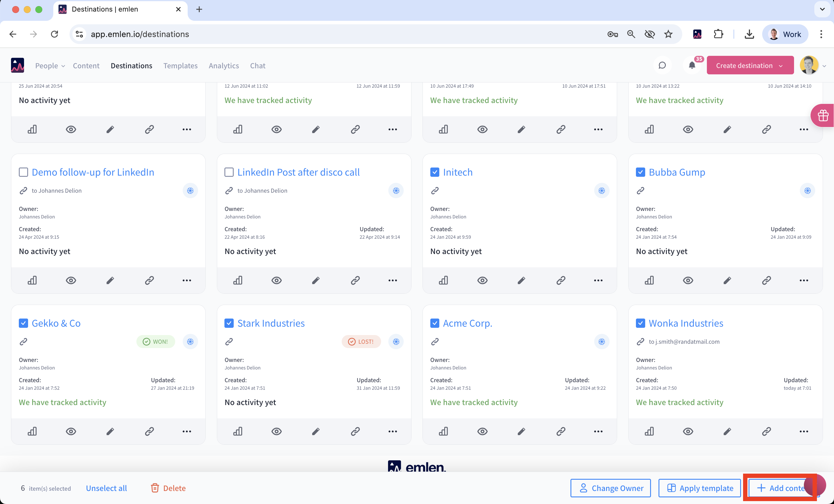Click pencil edit icon on Bubba Gump card
The image size is (834, 504).
pyautogui.click(x=727, y=280)
